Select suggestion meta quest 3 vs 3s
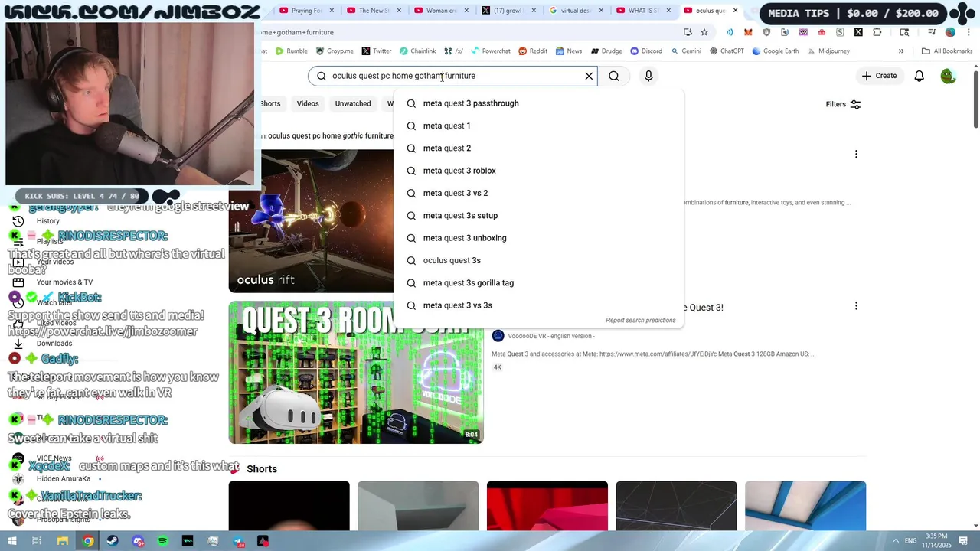 click(x=538, y=305)
